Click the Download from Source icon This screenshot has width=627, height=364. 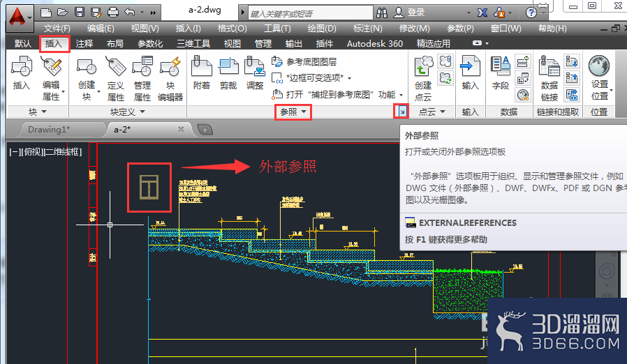coord(572,61)
